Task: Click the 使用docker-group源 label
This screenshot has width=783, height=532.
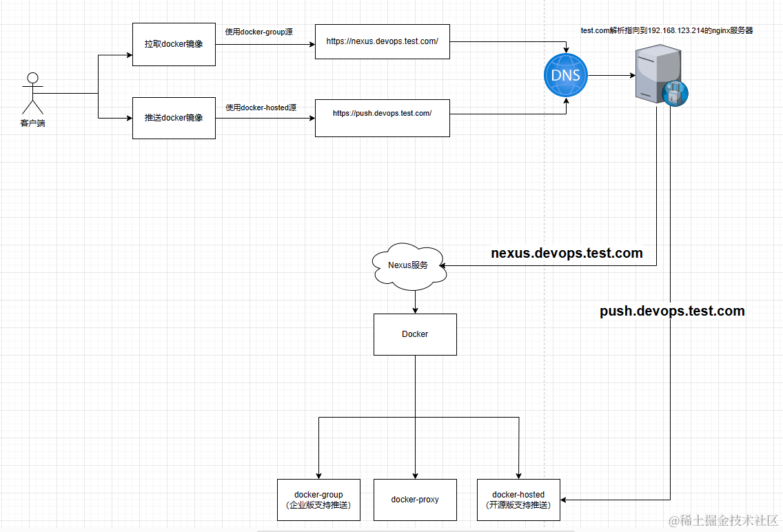Action: [258, 32]
